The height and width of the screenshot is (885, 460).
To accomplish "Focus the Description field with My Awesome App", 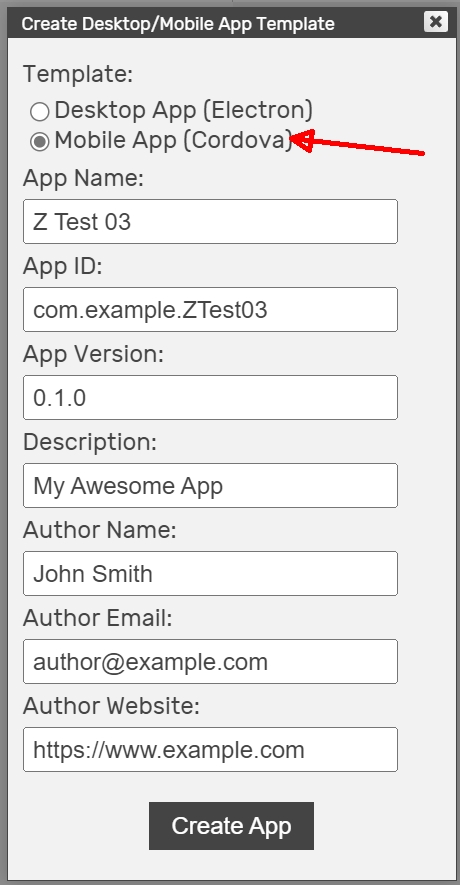I will click(211, 485).
